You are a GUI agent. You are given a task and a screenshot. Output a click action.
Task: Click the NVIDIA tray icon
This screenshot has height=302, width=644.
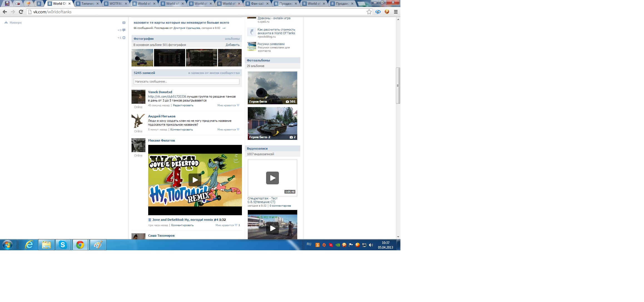point(338,245)
